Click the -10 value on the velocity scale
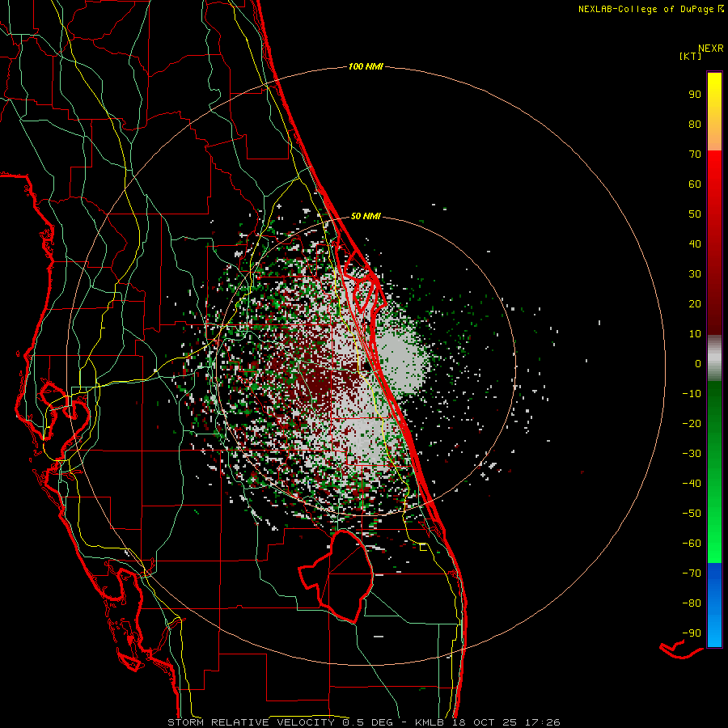 tap(692, 394)
